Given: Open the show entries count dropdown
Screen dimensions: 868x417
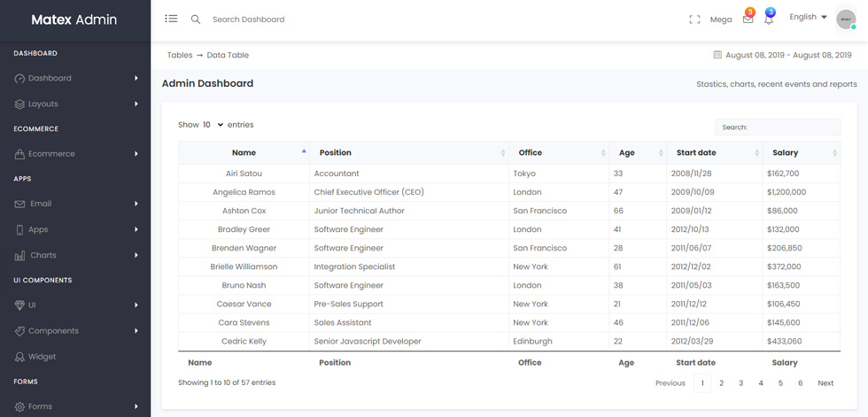Looking at the screenshot, I should 213,125.
